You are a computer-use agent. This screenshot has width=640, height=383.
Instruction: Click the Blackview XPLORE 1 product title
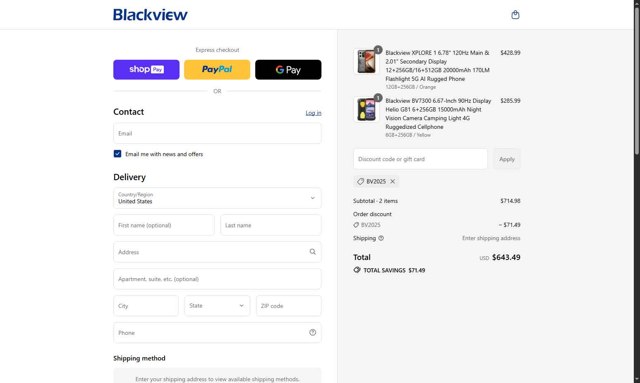438,66
